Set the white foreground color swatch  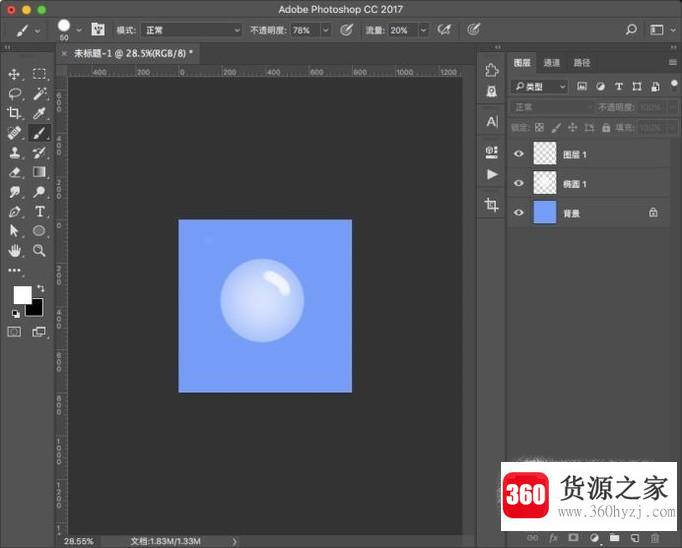21,294
